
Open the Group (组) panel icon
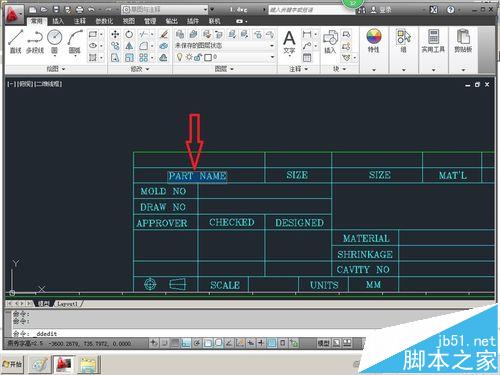coord(403,41)
